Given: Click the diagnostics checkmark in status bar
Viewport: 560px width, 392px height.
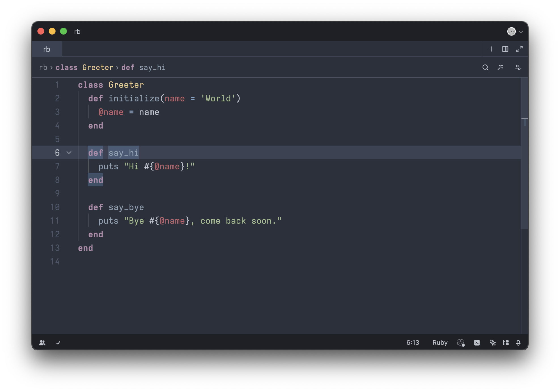Looking at the screenshot, I should pyautogui.click(x=58, y=343).
